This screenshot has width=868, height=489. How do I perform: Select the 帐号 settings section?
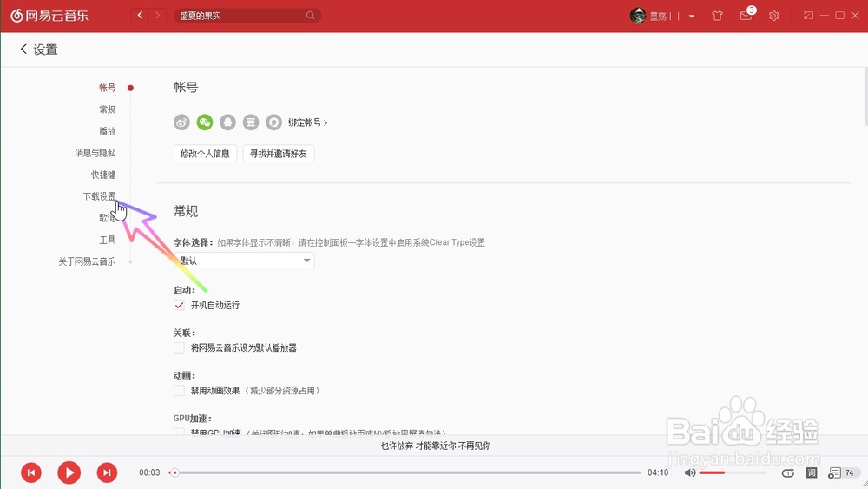(108, 88)
